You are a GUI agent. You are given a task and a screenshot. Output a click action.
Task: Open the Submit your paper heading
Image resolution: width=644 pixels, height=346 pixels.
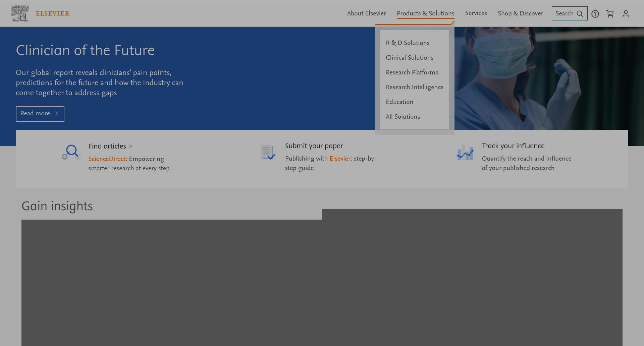314,146
